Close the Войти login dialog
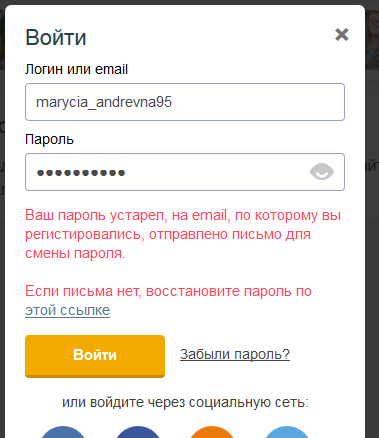The height and width of the screenshot is (438, 379). tap(342, 35)
